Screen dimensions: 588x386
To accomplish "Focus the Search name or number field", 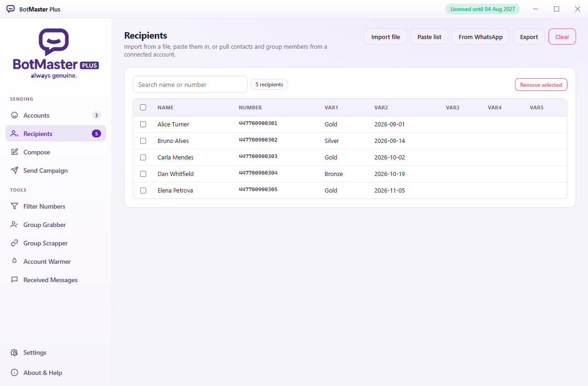I will tap(190, 85).
